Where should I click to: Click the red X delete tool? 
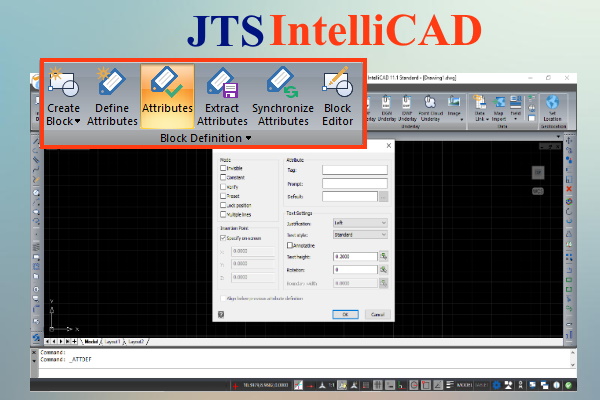pos(569,189)
